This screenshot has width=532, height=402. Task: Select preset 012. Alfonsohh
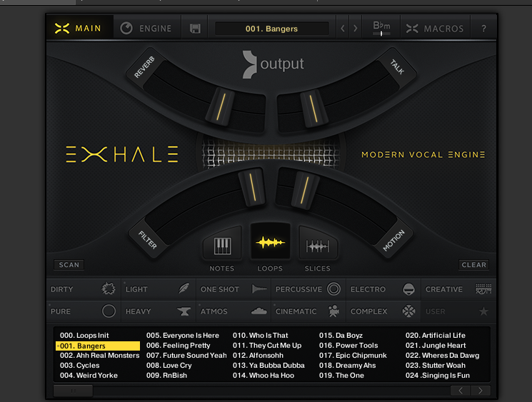pos(258,355)
